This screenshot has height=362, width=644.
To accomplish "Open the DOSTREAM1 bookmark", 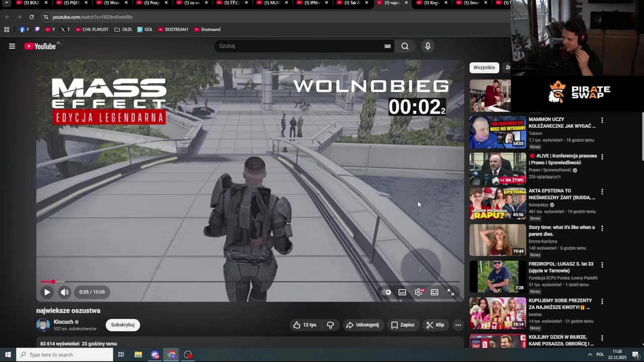I will 173,30.
